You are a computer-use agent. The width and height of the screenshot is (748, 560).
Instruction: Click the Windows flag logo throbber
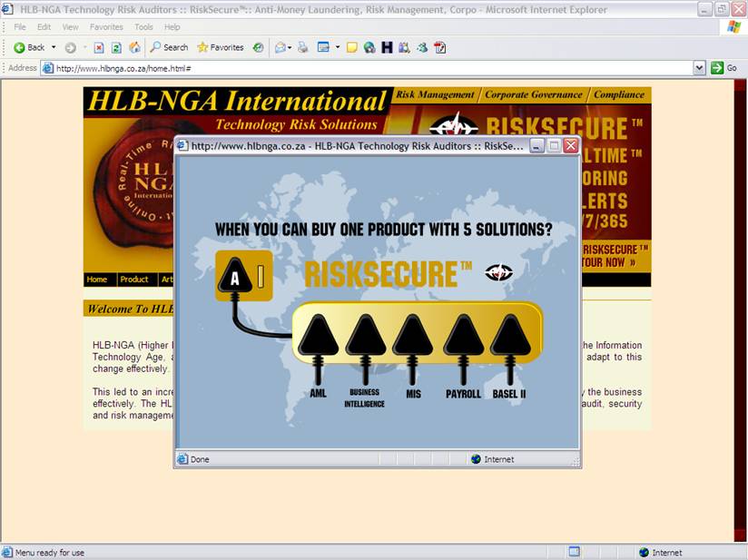(x=733, y=26)
